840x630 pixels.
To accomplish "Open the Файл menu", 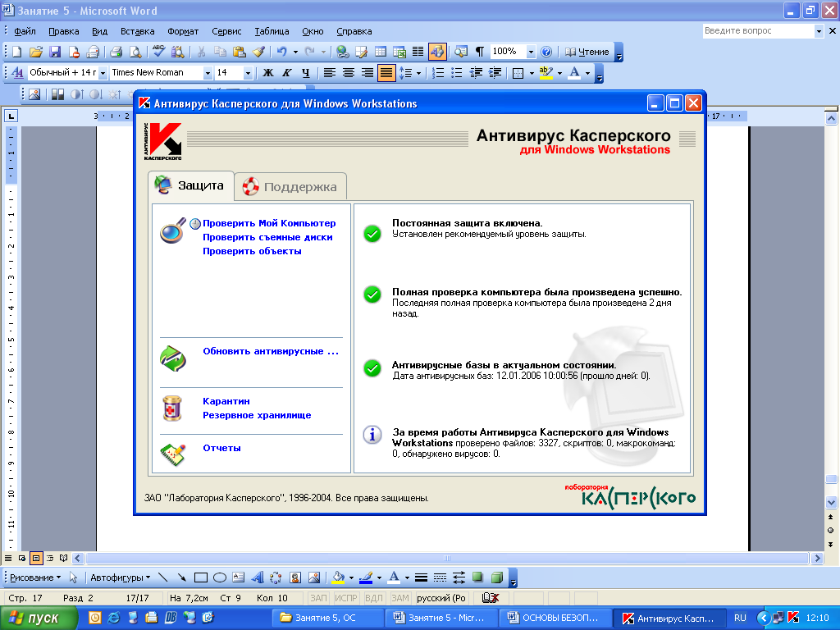I will 25,31.
